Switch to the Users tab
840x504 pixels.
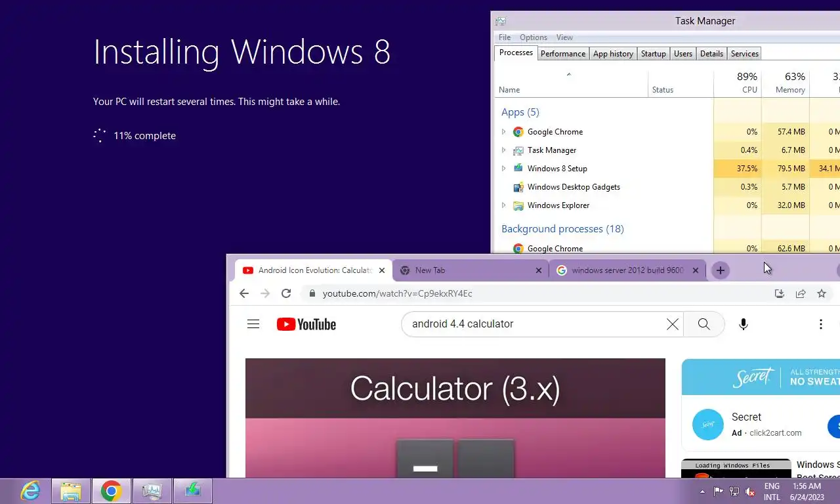tap(682, 54)
